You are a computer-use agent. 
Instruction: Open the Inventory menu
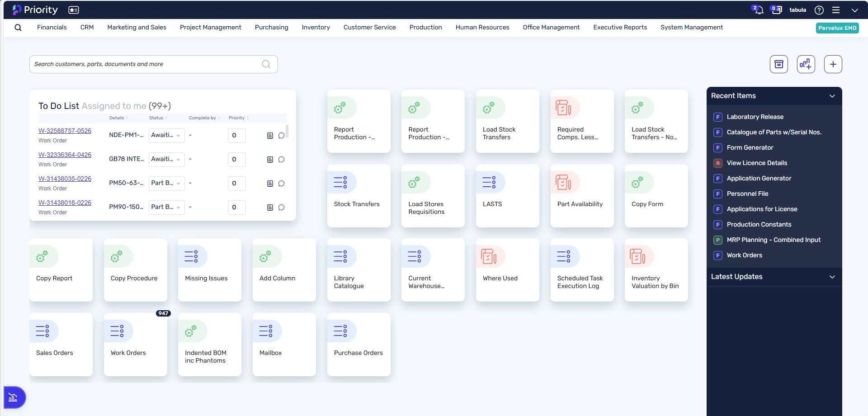[316, 28]
